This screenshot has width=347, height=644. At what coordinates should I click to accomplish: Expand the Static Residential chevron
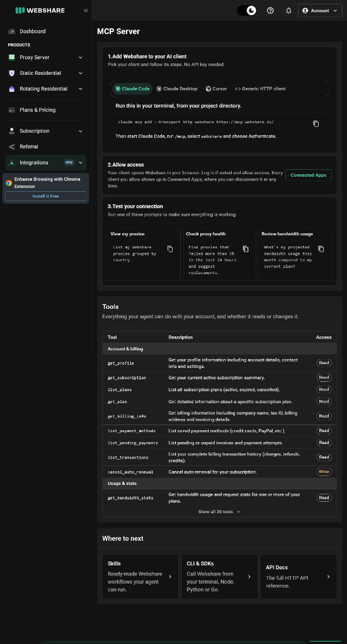80,73
